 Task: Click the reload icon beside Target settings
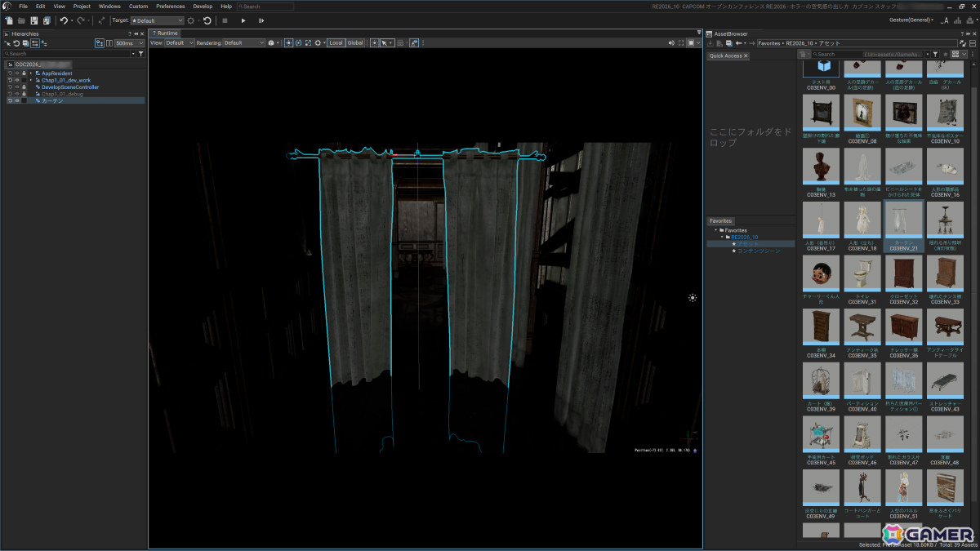[x=207, y=20]
